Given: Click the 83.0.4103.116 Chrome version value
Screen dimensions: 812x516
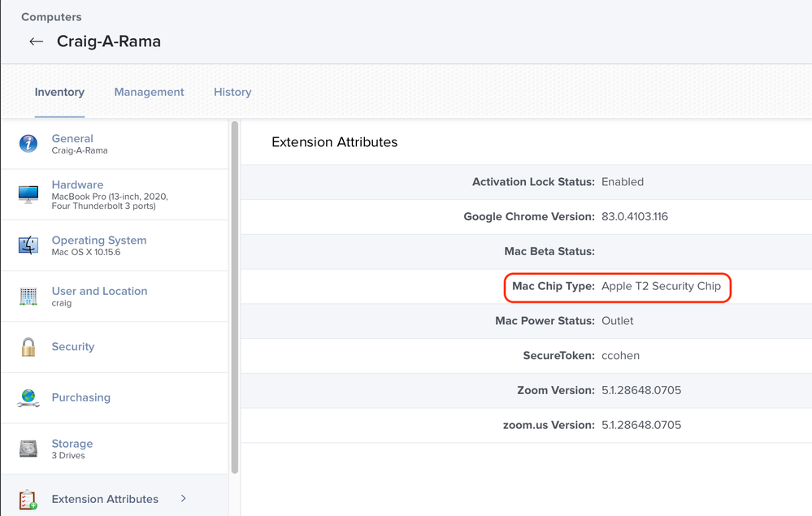Looking at the screenshot, I should 635,216.
